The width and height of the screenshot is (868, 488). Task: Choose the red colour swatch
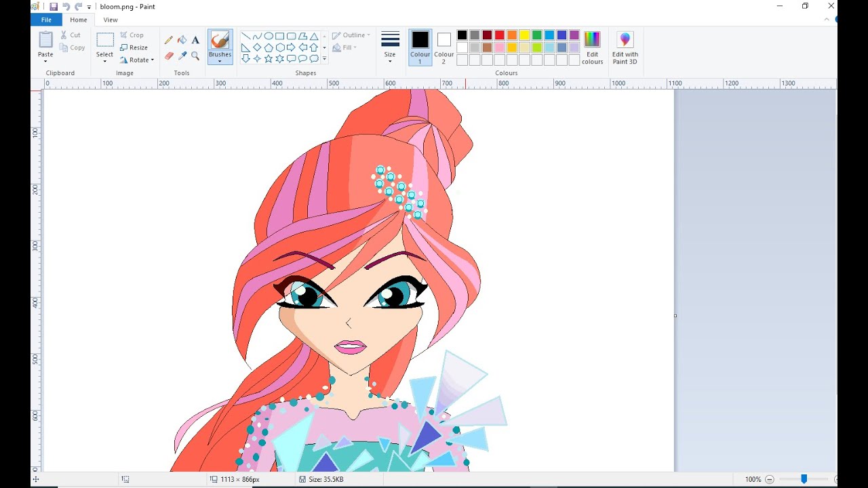(499, 35)
